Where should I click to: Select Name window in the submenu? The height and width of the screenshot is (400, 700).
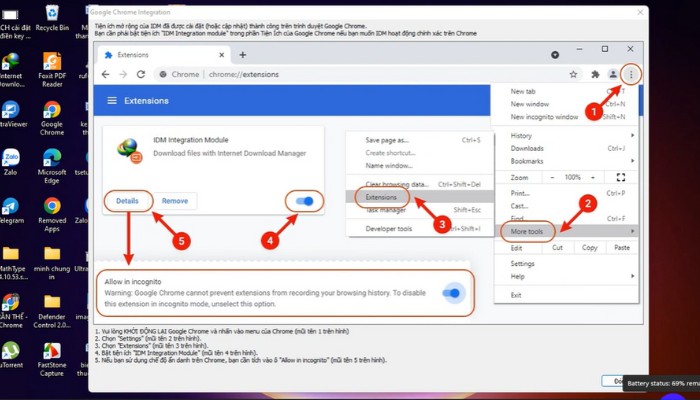tap(420, 165)
